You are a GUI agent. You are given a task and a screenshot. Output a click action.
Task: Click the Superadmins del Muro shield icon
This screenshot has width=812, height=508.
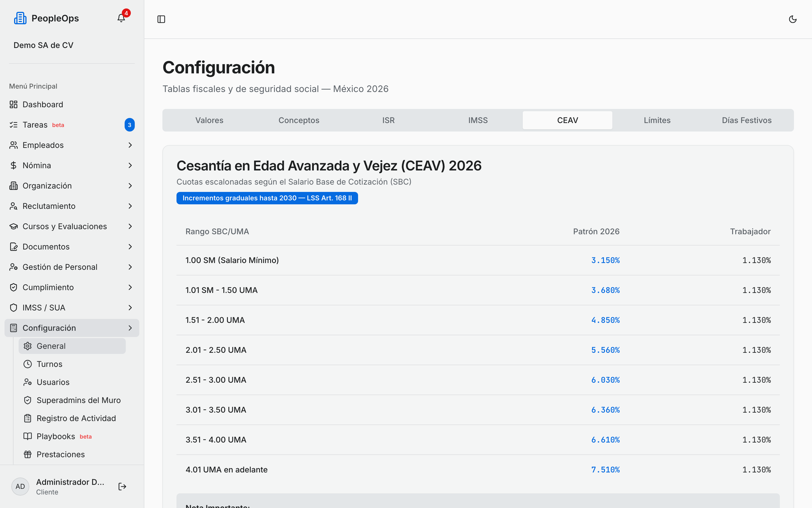point(28,400)
